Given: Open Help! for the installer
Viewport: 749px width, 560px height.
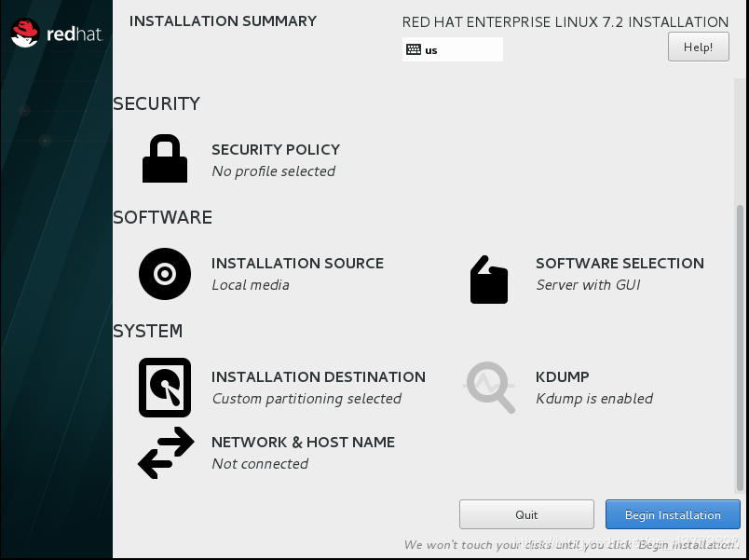Looking at the screenshot, I should 699,47.
